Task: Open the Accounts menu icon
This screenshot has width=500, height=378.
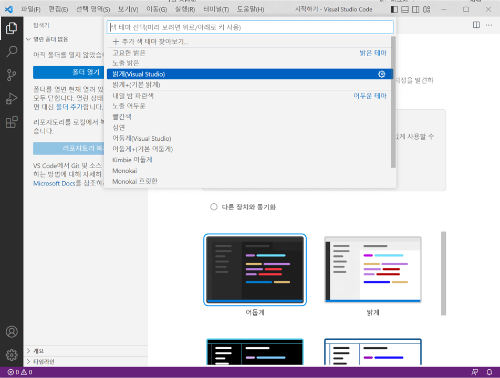Action: click(12, 332)
